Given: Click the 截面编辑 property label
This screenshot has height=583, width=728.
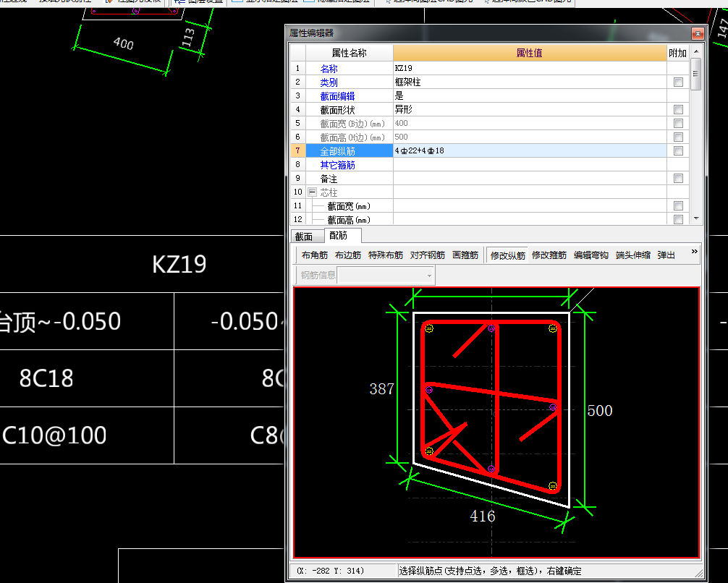Looking at the screenshot, I should (x=337, y=96).
